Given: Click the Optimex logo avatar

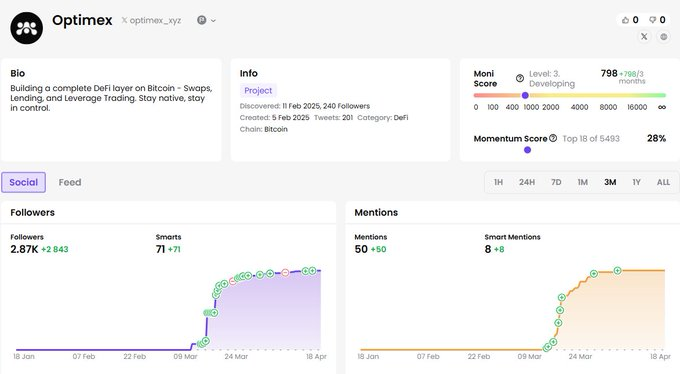Looking at the screenshot, I should point(26,28).
